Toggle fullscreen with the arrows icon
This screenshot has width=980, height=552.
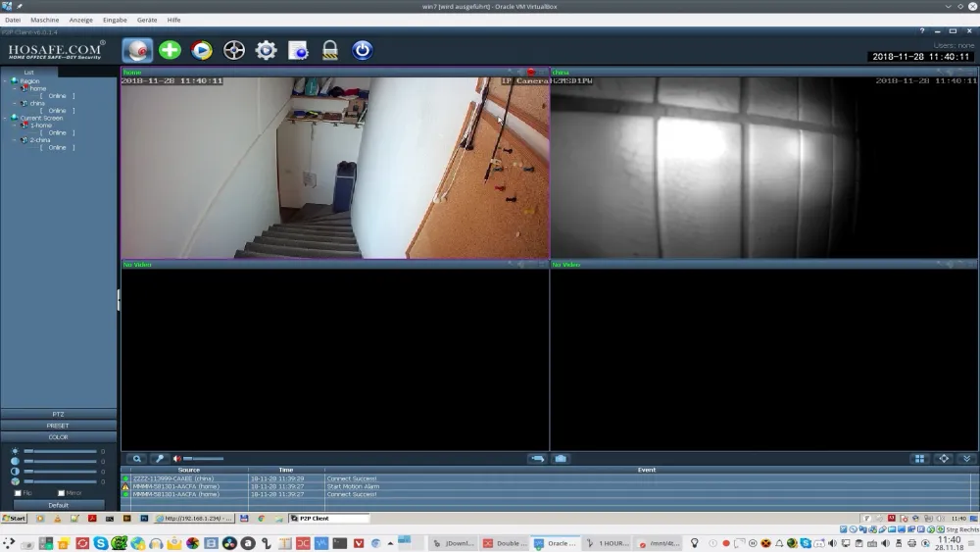click(944, 459)
